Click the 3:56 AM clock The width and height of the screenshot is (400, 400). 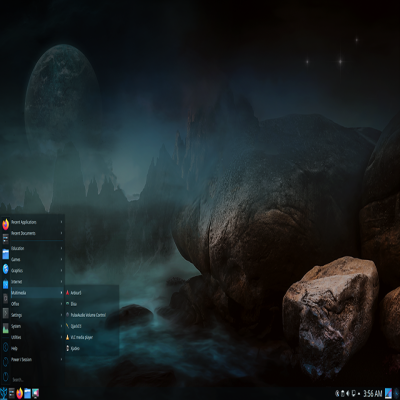pos(372,394)
